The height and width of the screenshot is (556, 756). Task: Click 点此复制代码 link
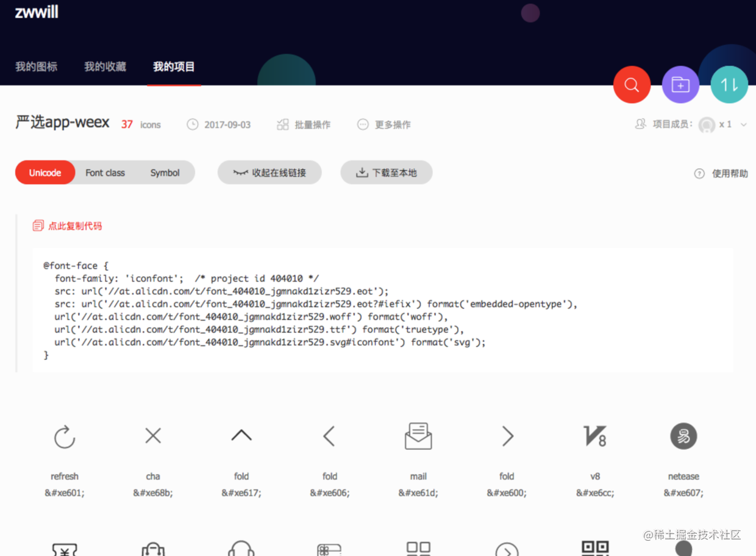75,226
